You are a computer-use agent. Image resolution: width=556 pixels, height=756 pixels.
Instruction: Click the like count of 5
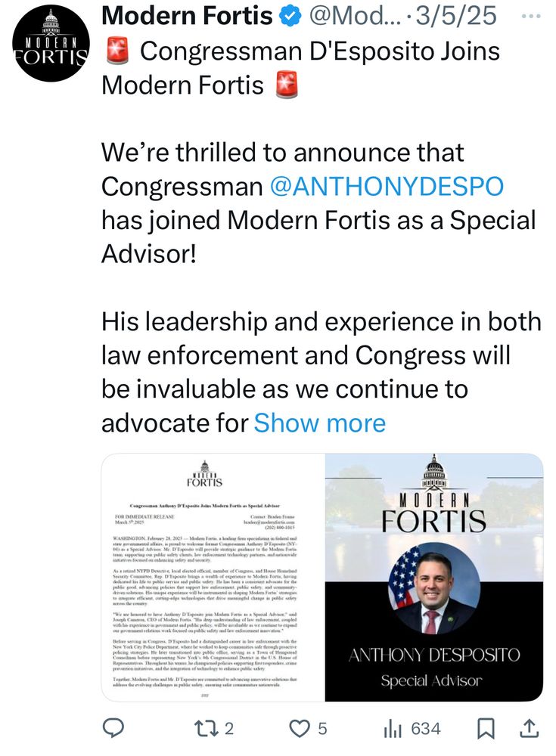(322, 729)
